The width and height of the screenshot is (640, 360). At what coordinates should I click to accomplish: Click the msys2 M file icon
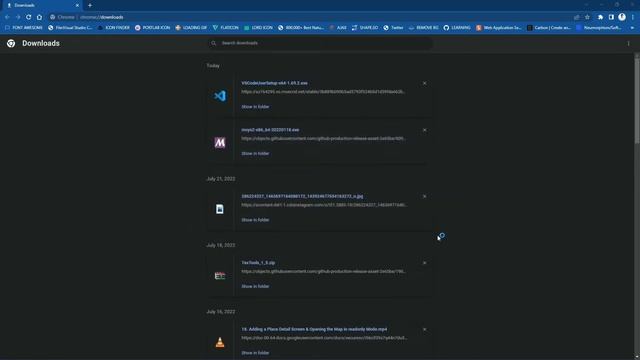220,142
